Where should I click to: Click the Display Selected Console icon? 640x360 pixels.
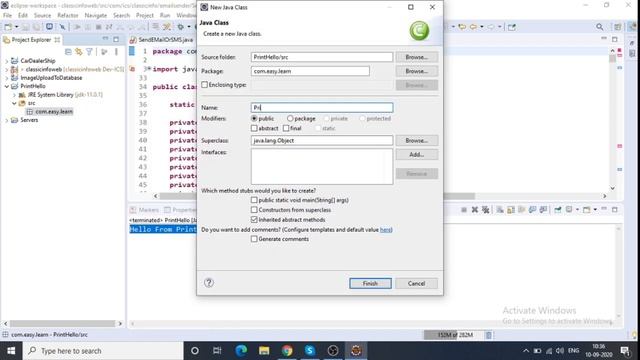click(569, 210)
